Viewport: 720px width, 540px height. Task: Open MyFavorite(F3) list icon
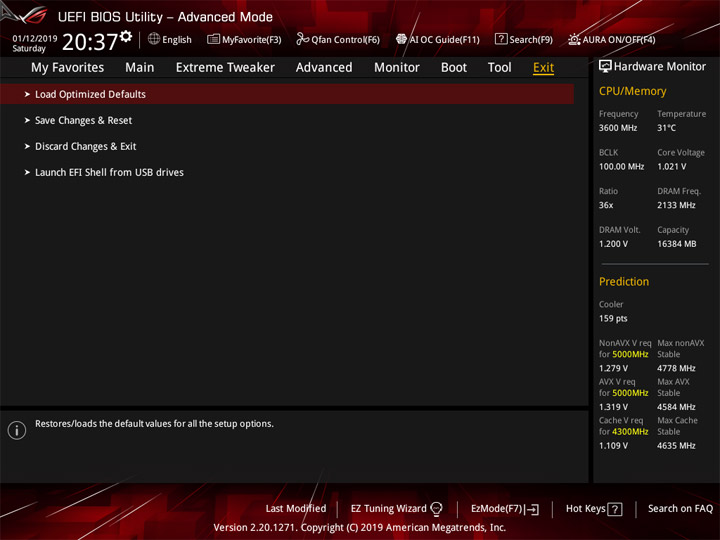pos(213,39)
